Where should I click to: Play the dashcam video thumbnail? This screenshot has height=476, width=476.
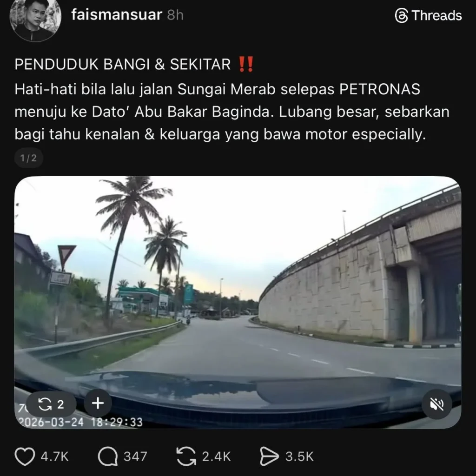point(238,302)
